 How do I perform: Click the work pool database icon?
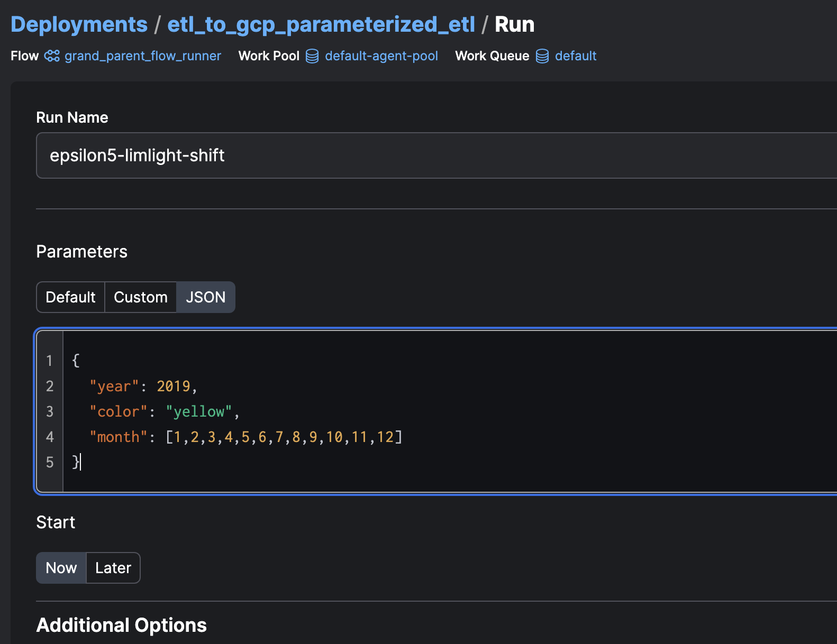[x=312, y=56]
